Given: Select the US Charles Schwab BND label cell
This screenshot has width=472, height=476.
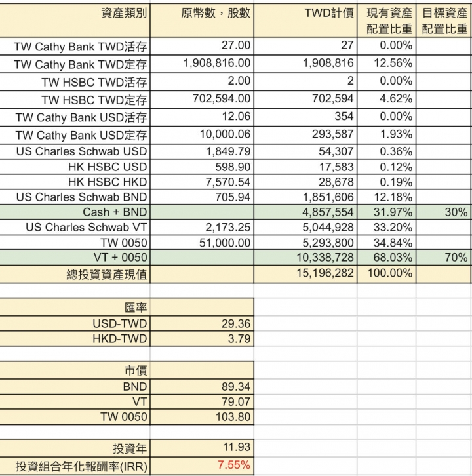Looking at the screenshot, I should 75,197.
